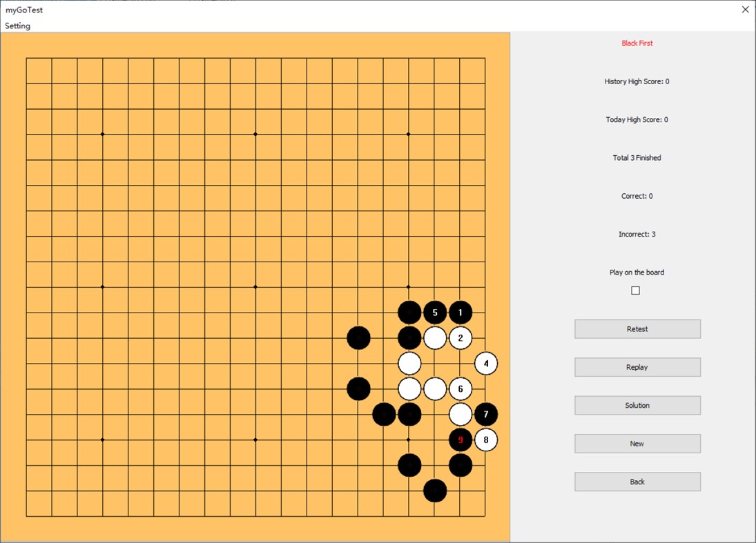
Task: Select the white stone numbered 6
Action: click(460, 388)
